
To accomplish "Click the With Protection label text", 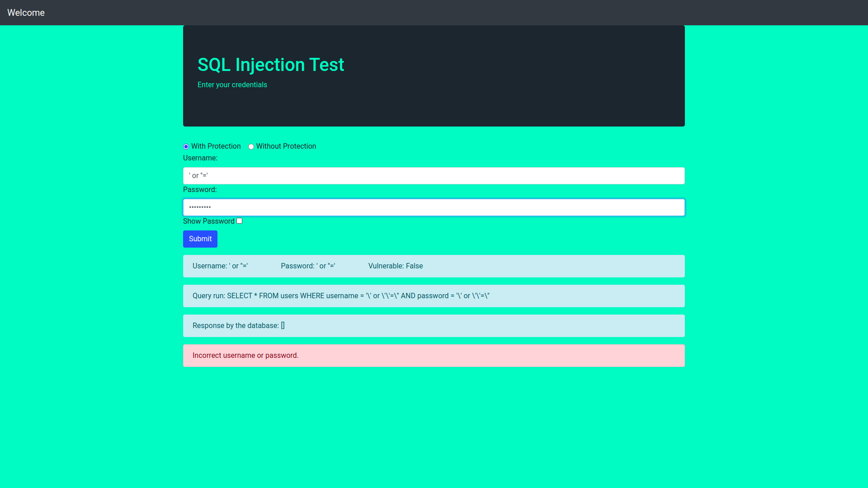I will [x=216, y=146].
